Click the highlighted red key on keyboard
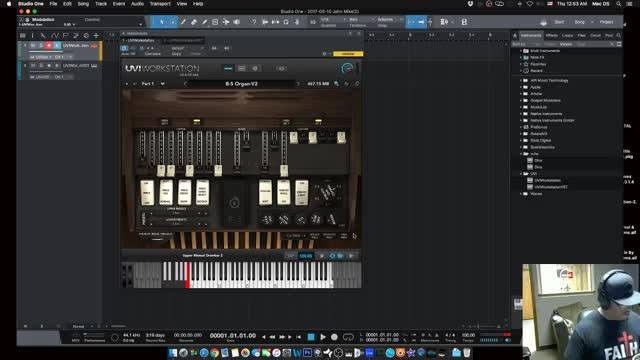Image resolution: width=640 pixels, height=360 pixels. pos(188,275)
